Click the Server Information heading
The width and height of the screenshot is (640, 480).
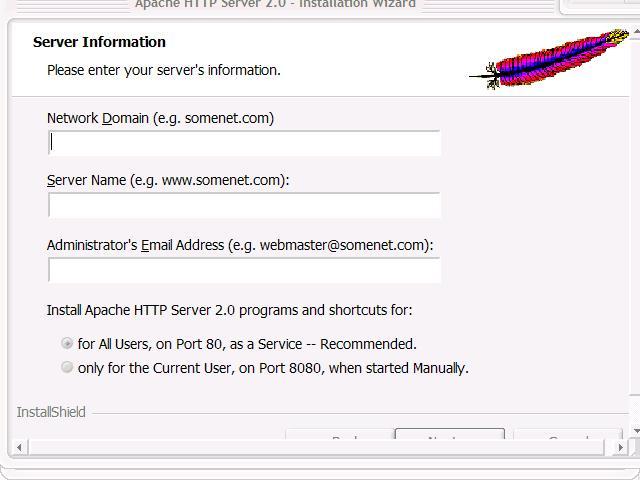click(99, 42)
